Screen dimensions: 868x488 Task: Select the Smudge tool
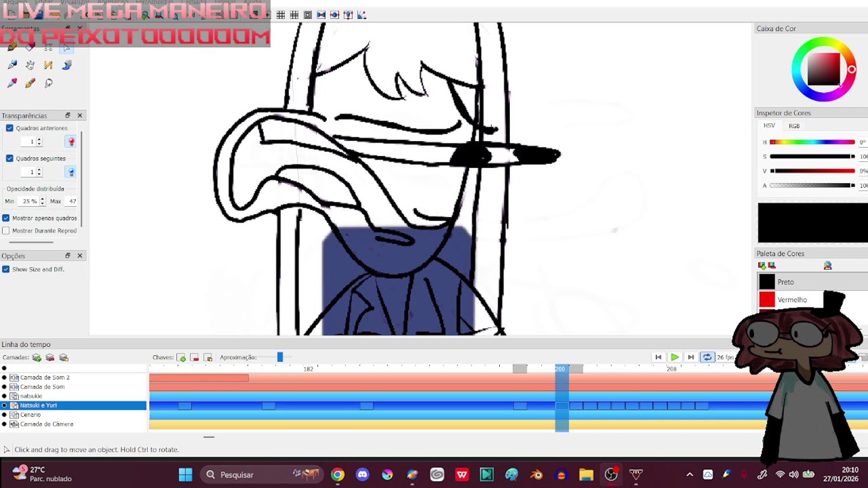(x=48, y=83)
